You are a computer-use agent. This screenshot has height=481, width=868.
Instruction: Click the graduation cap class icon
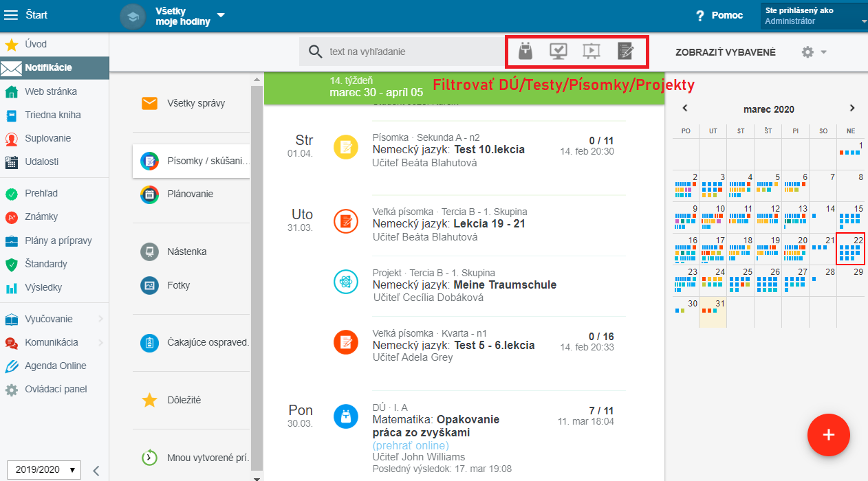pos(133,16)
